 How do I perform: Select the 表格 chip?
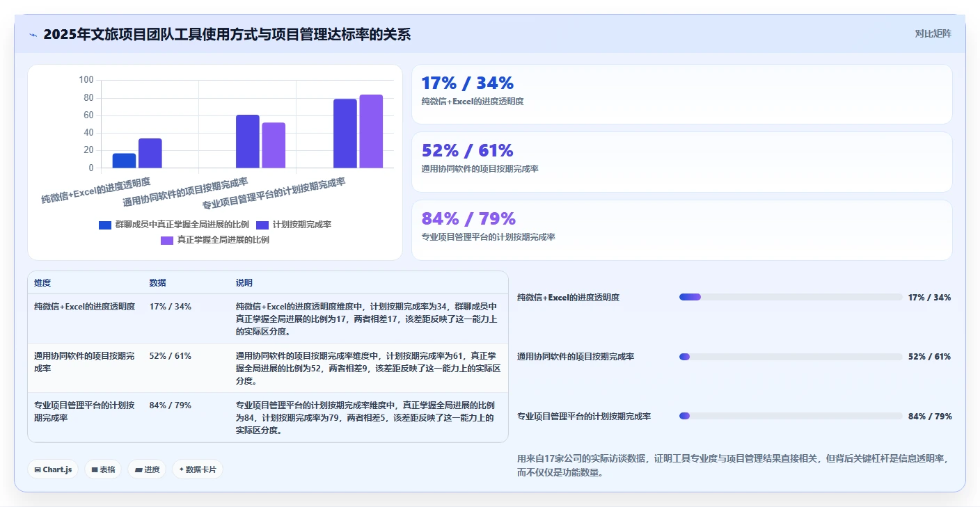103,469
